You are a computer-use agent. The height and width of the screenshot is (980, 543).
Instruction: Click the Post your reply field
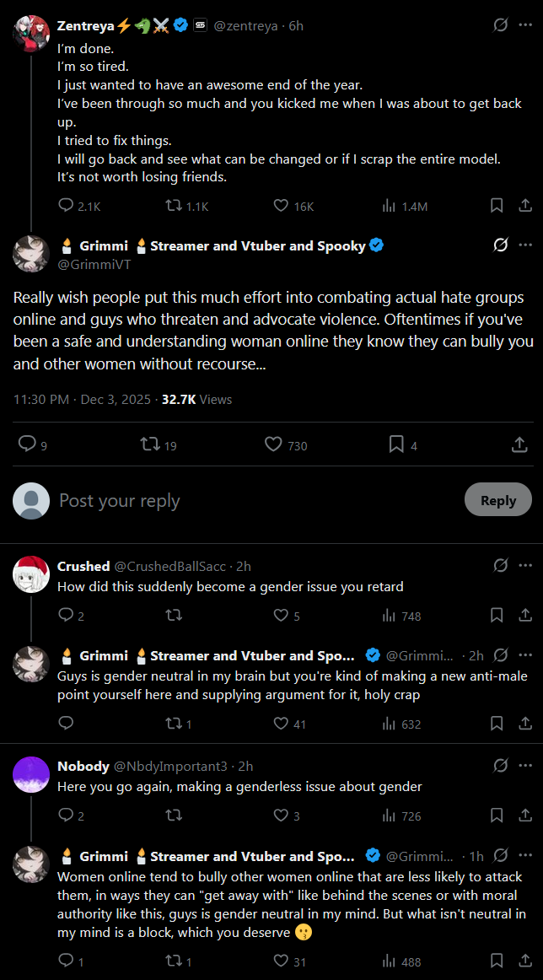(x=253, y=500)
